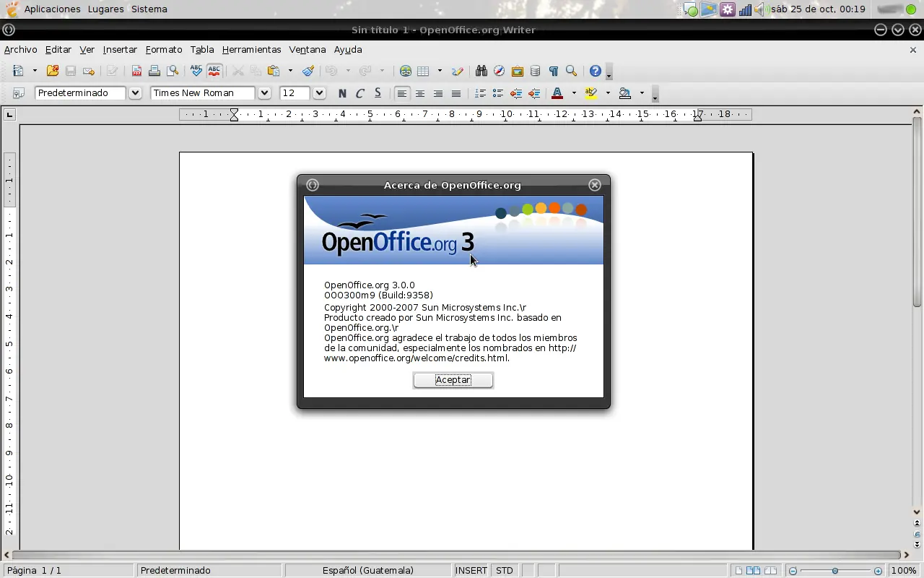Toggle AutoSpellcheck in the toolbar
The image size is (924, 578).
214,71
